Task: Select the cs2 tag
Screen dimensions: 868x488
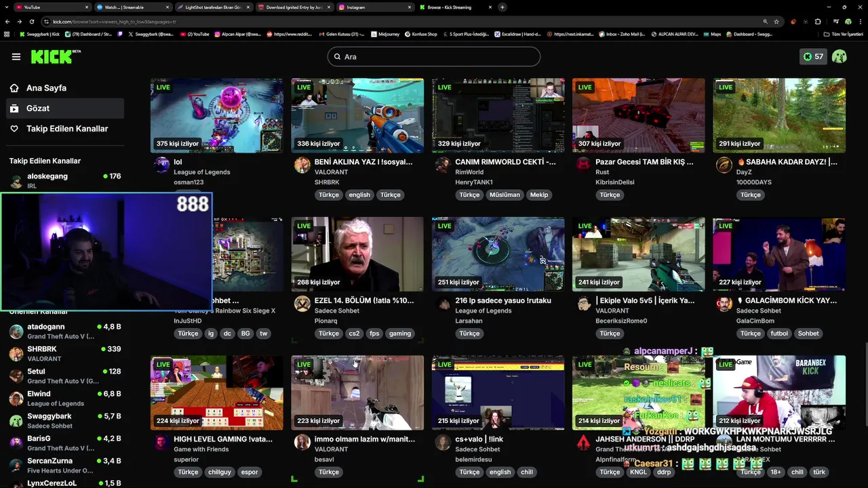Action: [354, 333]
